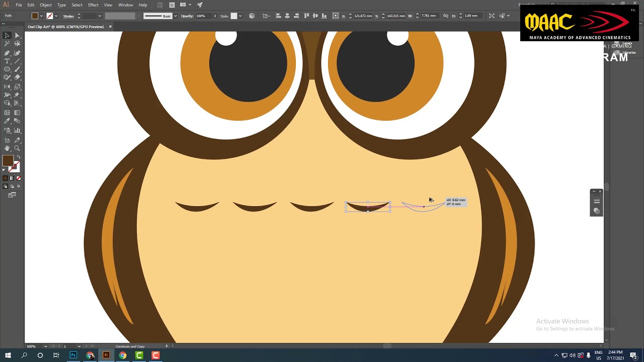Select the Blend tool
This screenshot has width=644, height=362.
pyautogui.click(x=17, y=121)
